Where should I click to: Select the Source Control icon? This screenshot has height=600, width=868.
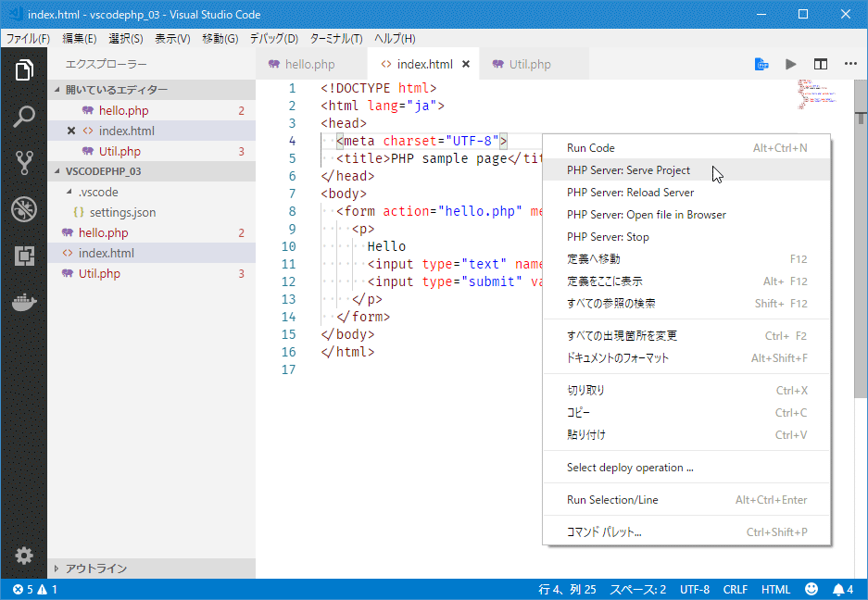point(23,162)
